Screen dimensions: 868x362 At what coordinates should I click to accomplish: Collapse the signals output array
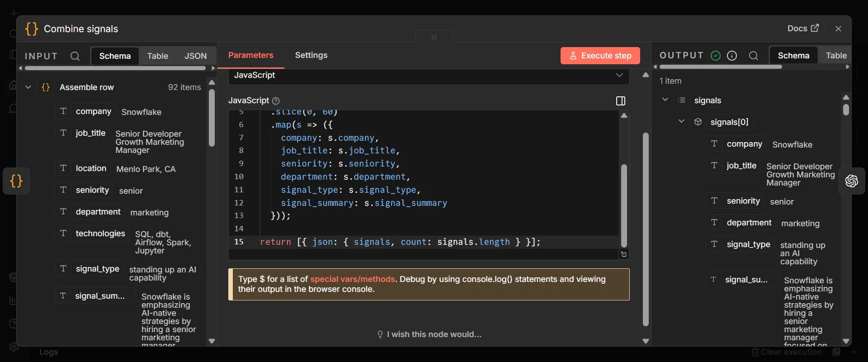coord(665,100)
